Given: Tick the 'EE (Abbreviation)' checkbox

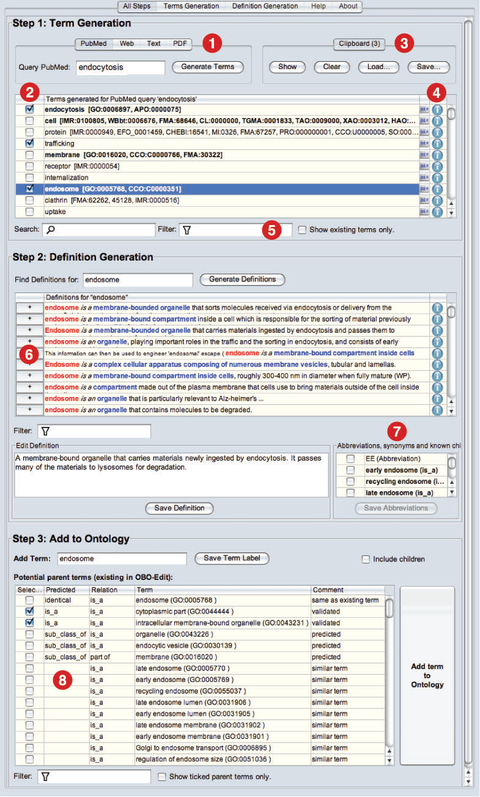Looking at the screenshot, I should pyautogui.click(x=350, y=458).
